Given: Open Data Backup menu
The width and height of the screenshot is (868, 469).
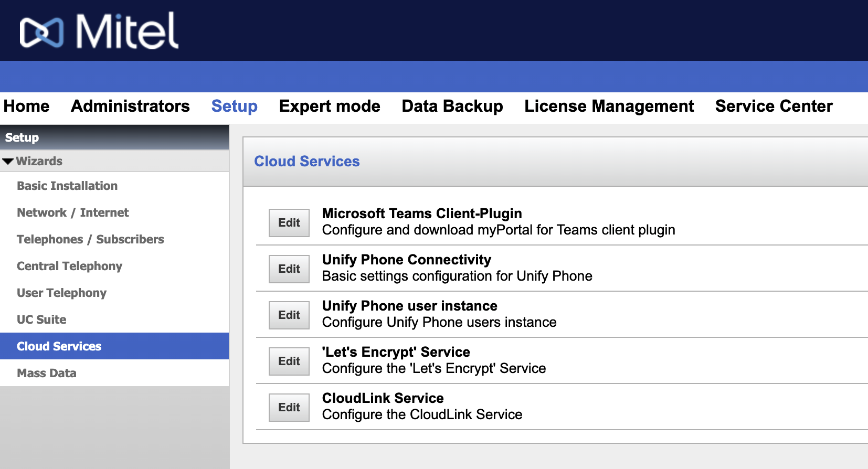Looking at the screenshot, I should tap(452, 106).
